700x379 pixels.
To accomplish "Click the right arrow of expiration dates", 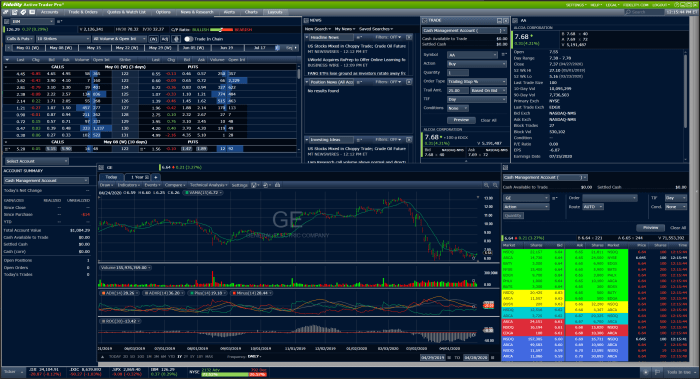I will pyautogui.click(x=296, y=47).
